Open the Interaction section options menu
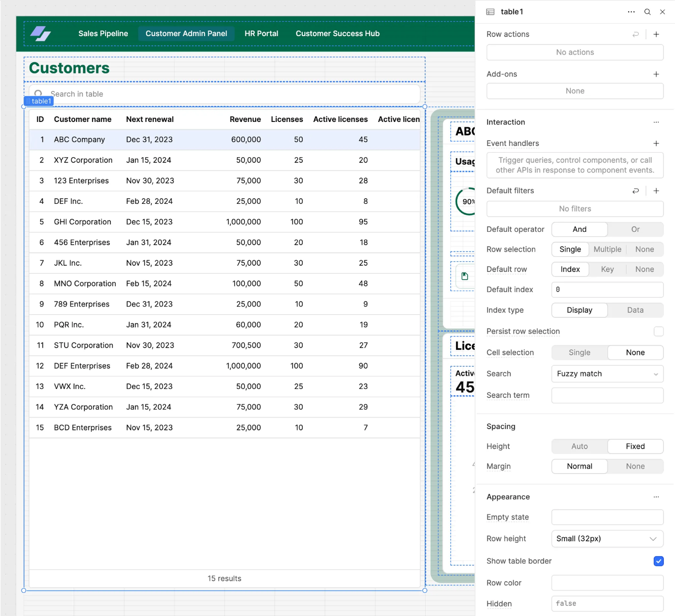675x616 pixels. pos(656,122)
